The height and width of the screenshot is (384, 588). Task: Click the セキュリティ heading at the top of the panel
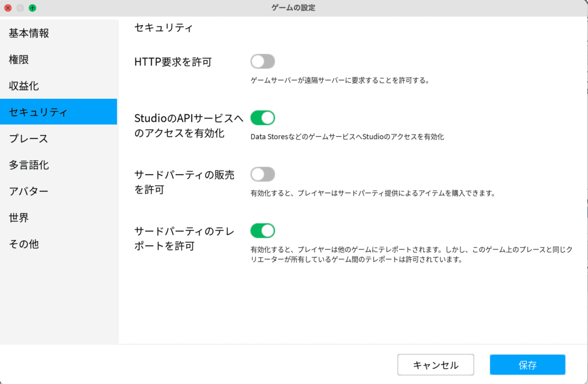164,27
